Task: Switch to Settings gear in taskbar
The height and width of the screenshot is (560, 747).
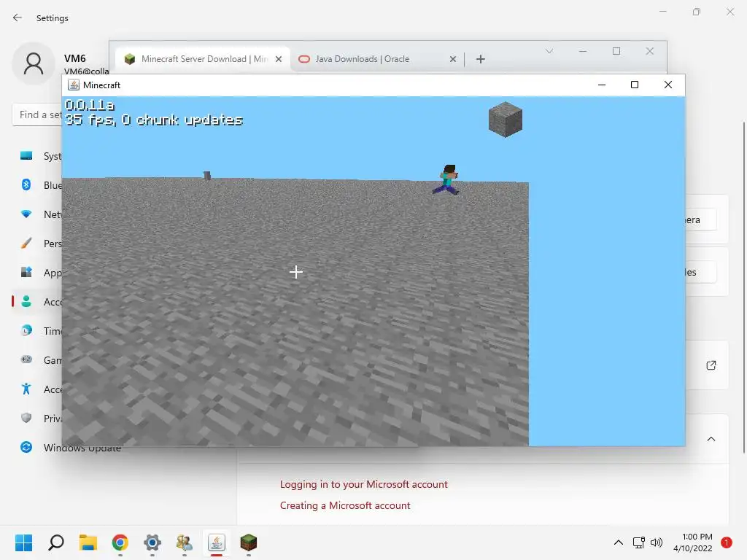Action: click(x=152, y=542)
